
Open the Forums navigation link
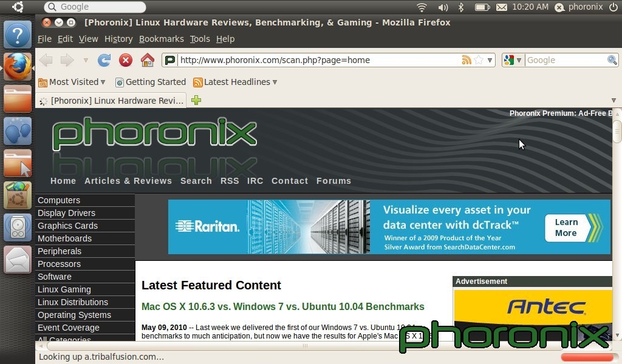click(333, 181)
